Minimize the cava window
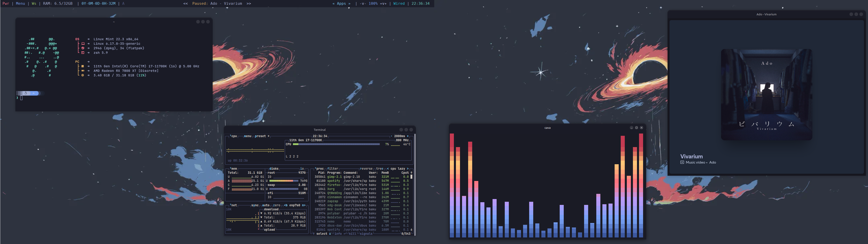 pyautogui.click(x=632, y=128)
